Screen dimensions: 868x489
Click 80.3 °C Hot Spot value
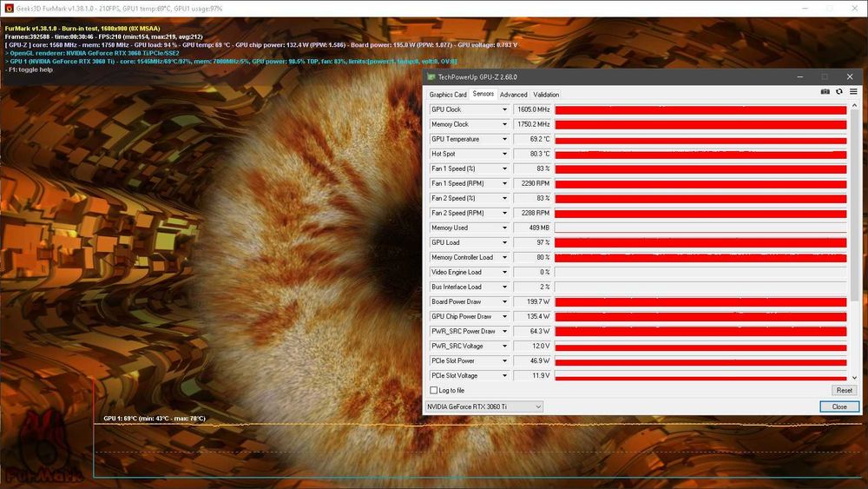click(x=533, y=154)
